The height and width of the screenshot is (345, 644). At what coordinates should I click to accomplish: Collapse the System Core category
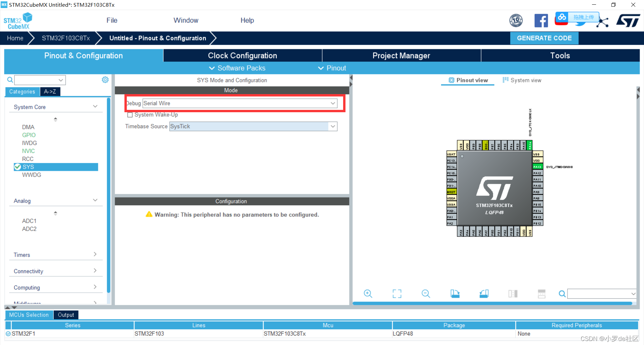95,107
